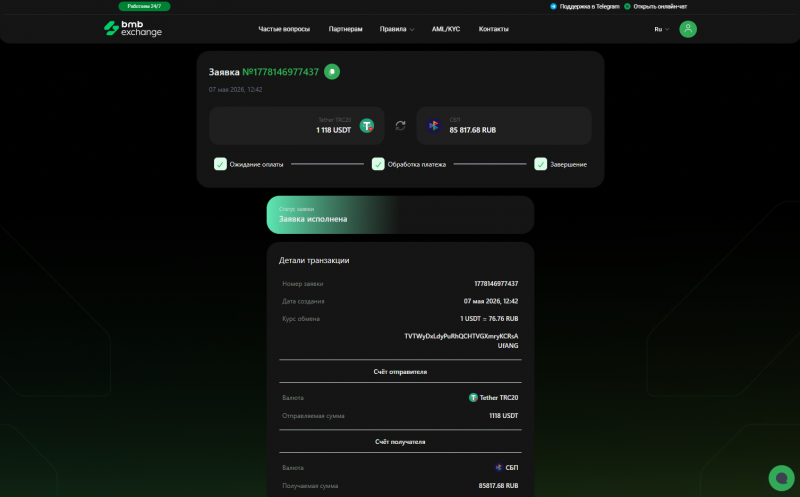Viewport: 800px width, 497px height.
Task: Click Получаемая сумма value 85817.68 RUB
Action: click(498, 486)
